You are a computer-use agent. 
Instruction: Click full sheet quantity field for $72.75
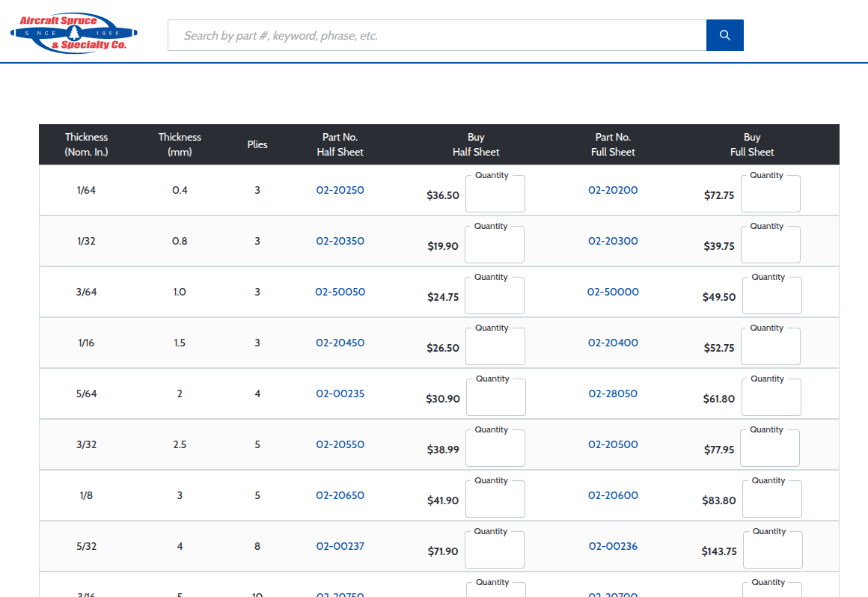(771, 195)
